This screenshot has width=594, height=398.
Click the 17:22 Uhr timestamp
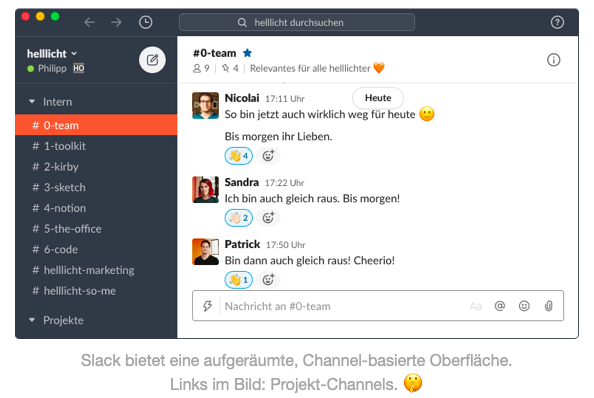[284, 183]
